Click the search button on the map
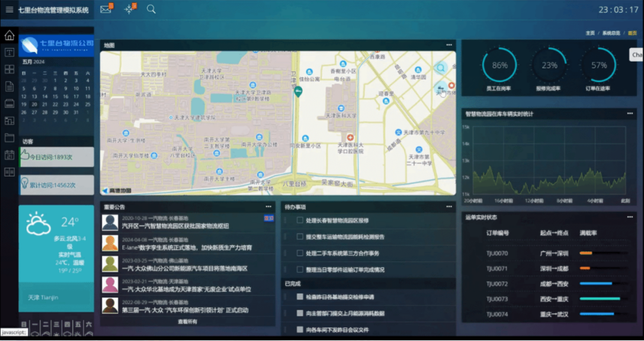This screenshot has height=341, width=644. tap(441, 68)
